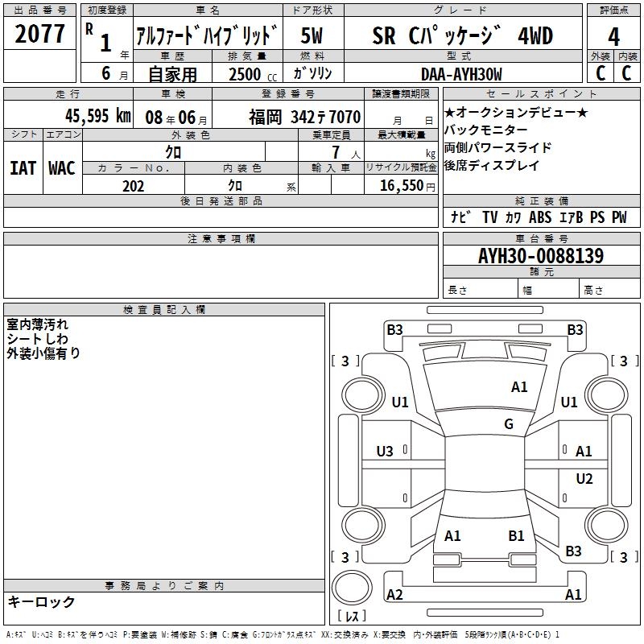This screenshot has width=644, height=644.
Task: Click the inspection date 08年06月
Action: pyautogui.click(x=176, y=118)
